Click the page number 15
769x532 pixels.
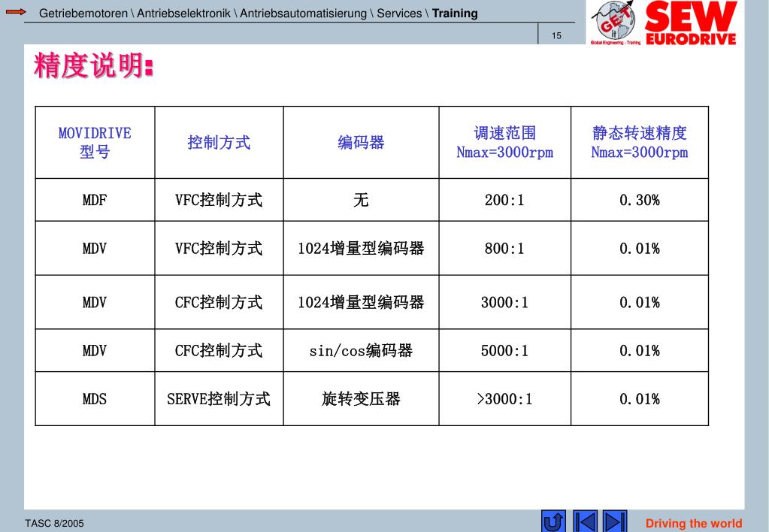tap(556, 35)
